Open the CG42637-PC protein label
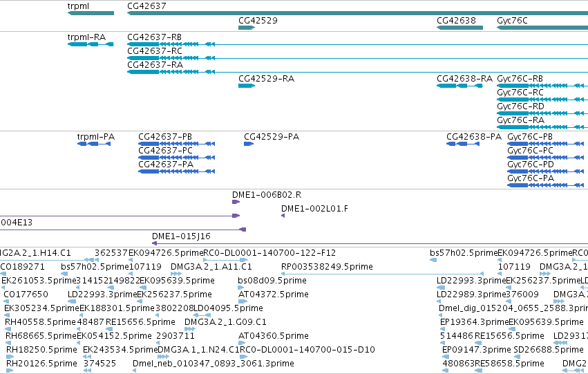The width and height of the screenshot is (588, 374). (x=165, y=151)
